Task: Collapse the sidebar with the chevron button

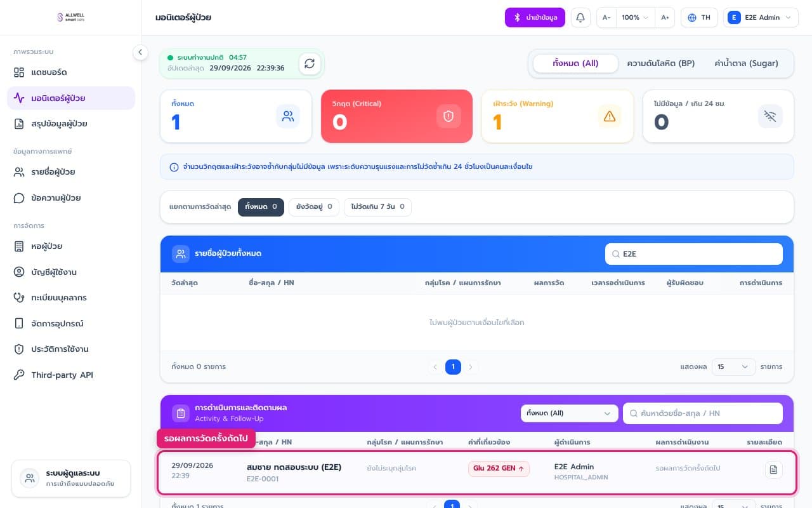Action: pos(140,53)
